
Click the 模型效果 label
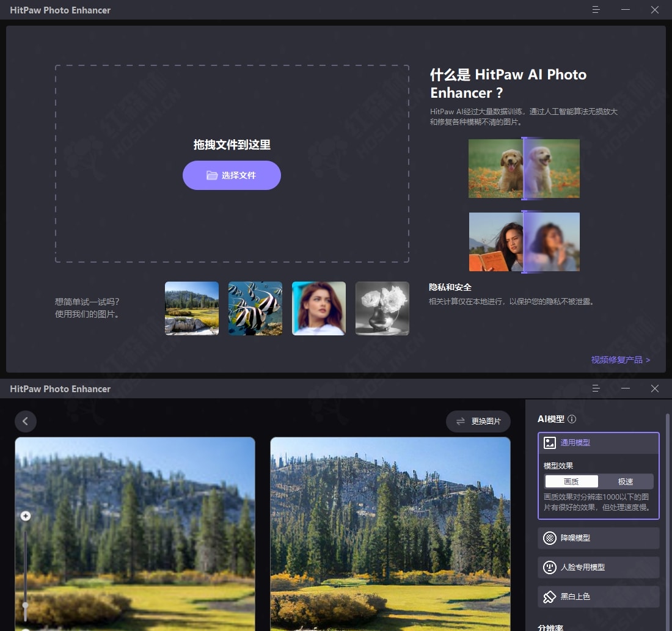(x=558, y=465)
